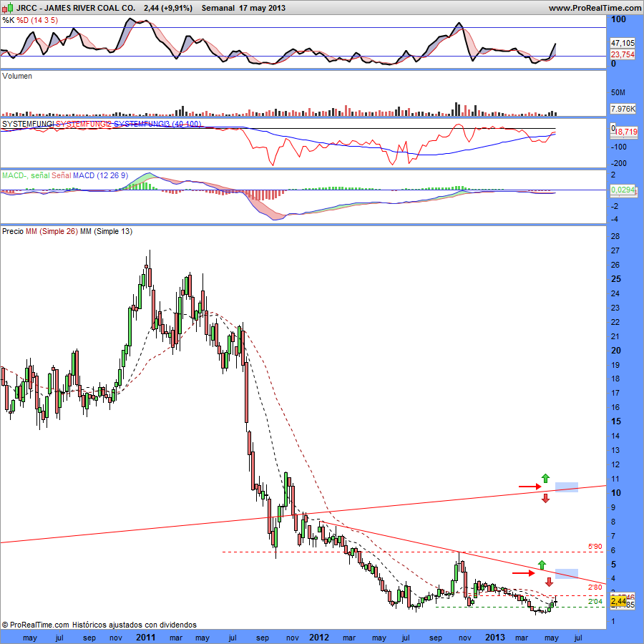Click the 23,754 stochastic value tag
Screen dimensions: 644x644
pos(623,54)
